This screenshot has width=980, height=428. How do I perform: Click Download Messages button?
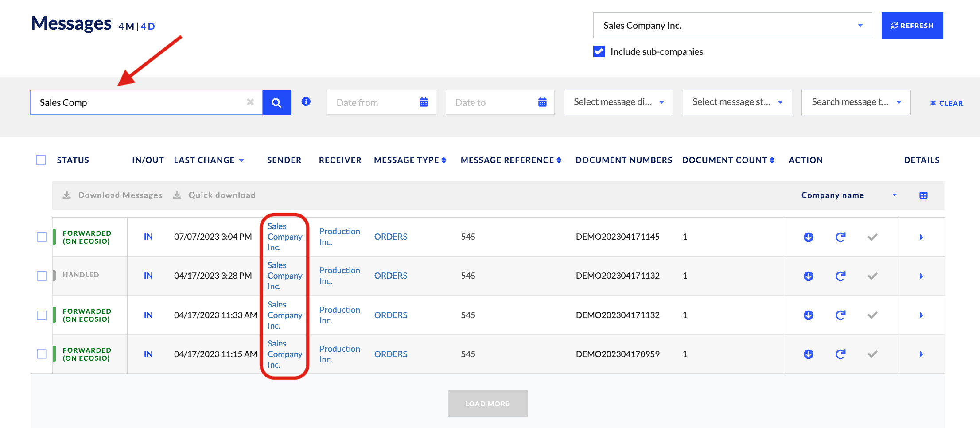[x=113, y=195]
